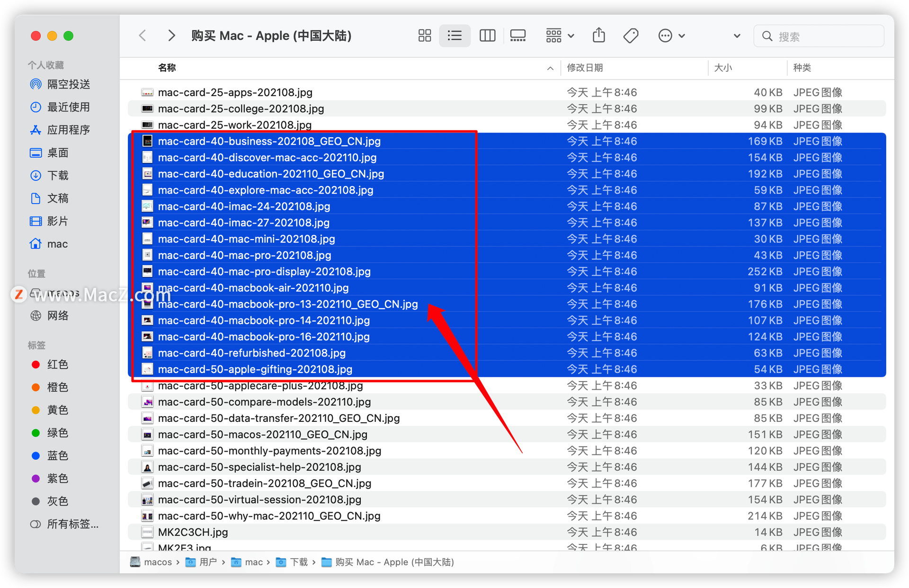Click 下载 in the path bar
909x588 pixels.
click(292, 562)
